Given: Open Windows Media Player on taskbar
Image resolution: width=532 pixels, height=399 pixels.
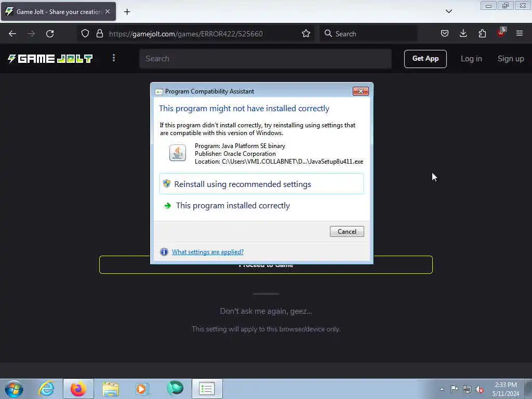Looking at the screenshot, I should click(x=142, y=389).
